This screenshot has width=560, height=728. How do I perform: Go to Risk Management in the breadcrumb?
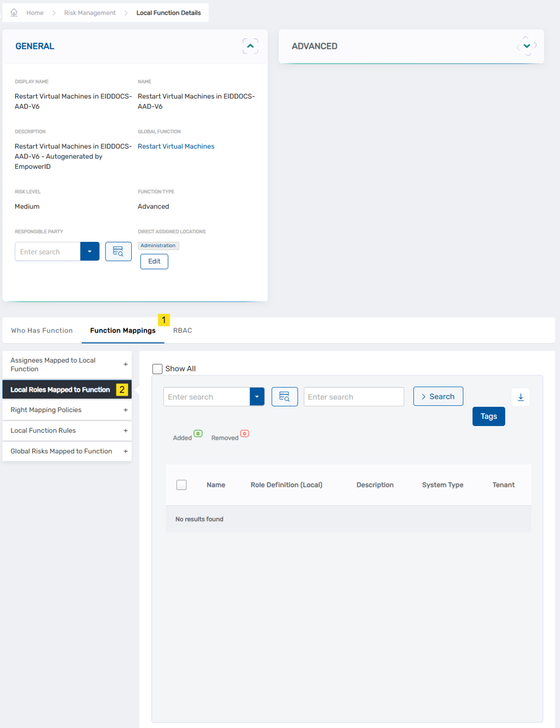point(90,13)
